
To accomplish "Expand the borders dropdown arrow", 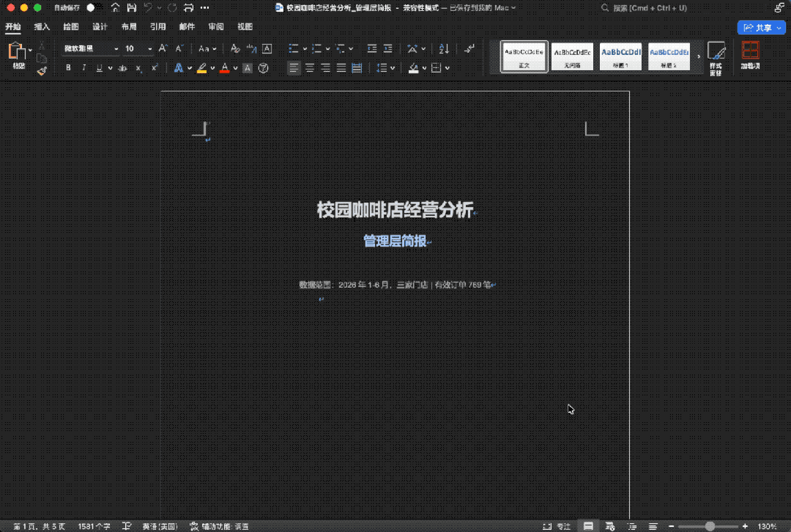I will [447, 68].
